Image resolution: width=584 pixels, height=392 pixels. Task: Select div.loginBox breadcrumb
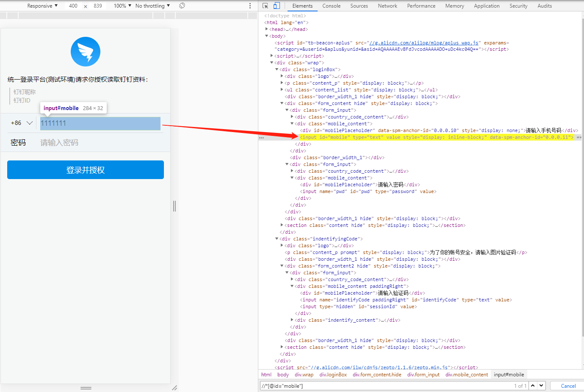pos(333,375)
